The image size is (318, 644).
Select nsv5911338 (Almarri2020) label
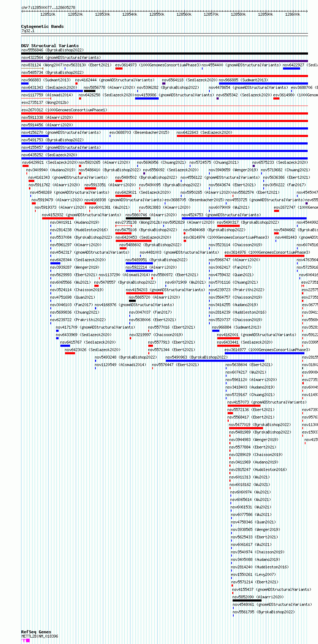47,117
